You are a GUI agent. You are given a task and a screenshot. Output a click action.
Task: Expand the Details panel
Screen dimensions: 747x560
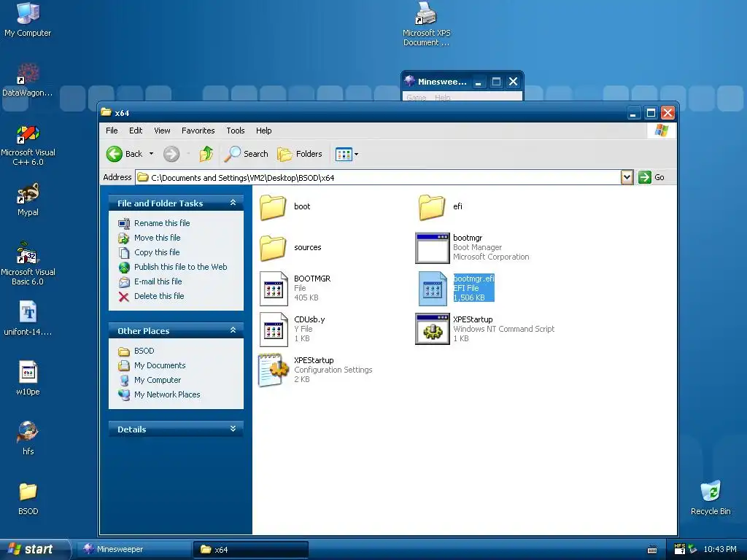233,429
